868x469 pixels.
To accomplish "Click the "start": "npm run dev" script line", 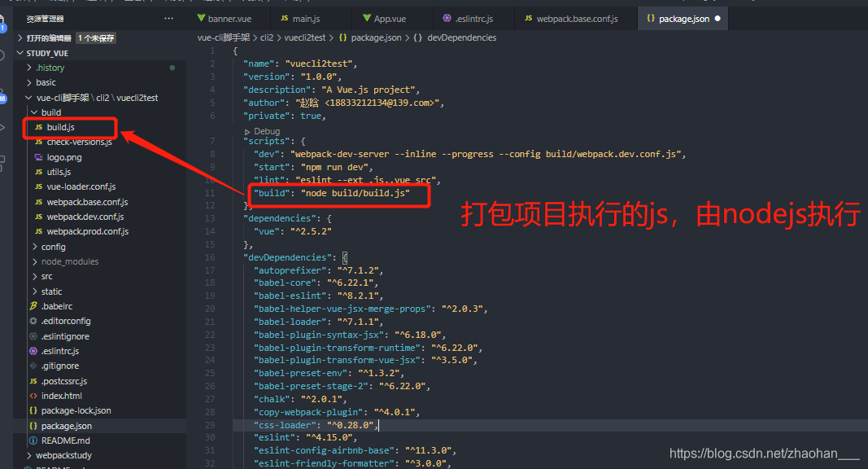I will (313, 167).
